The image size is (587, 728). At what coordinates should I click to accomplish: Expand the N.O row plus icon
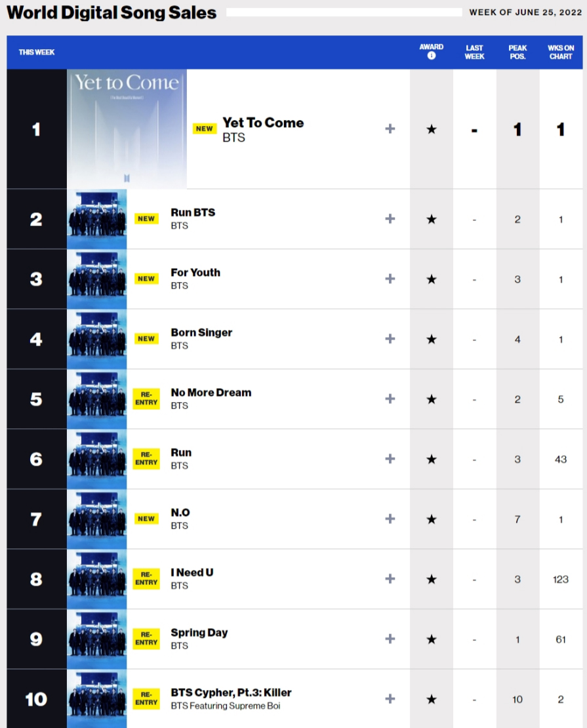pos(390,519)
